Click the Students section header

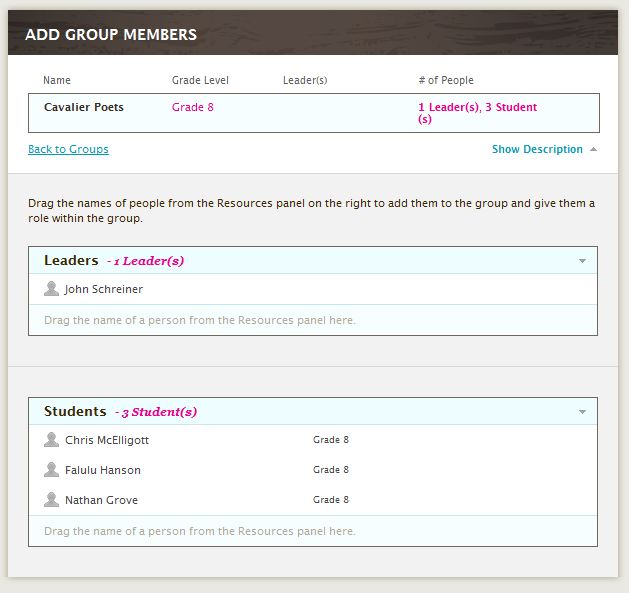point(75,412)
